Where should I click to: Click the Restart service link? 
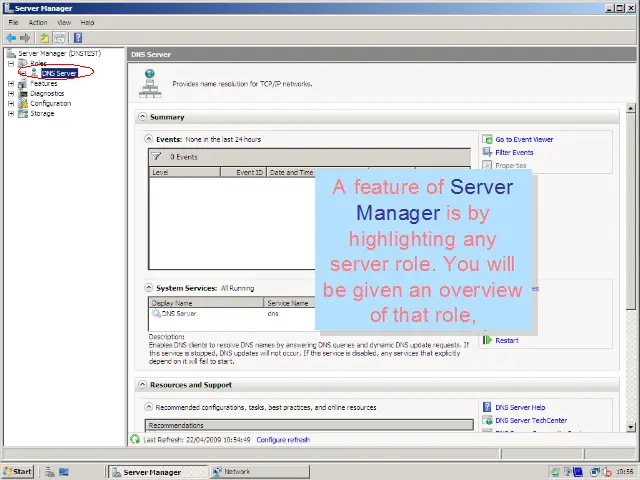click(507, 340)
